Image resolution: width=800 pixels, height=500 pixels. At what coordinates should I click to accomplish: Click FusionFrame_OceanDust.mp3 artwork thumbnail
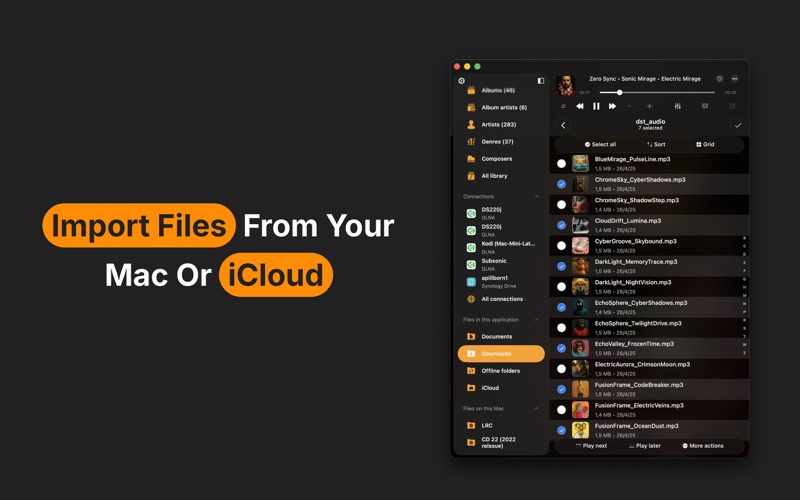point(580,430)
